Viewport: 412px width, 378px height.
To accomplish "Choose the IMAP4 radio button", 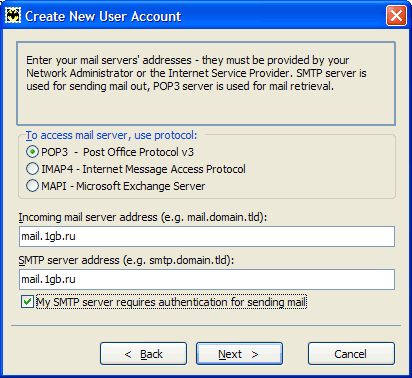I will point(32,169).
